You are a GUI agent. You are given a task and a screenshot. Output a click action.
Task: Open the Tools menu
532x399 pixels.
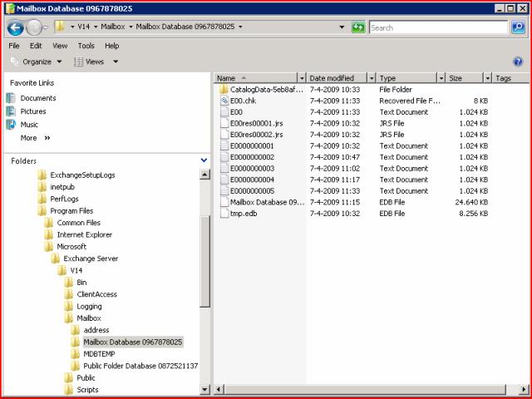(86, 46)
